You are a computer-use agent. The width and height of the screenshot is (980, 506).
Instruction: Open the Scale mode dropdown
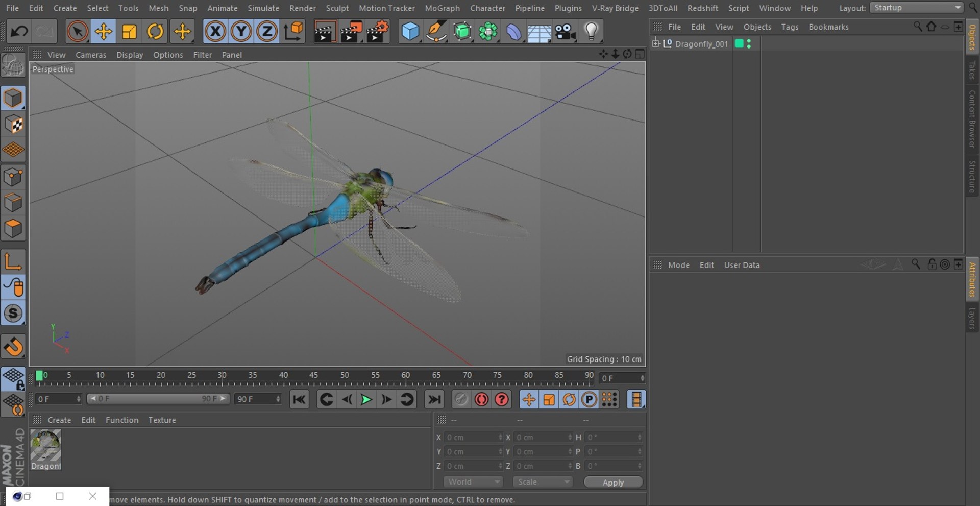[543, 481]
